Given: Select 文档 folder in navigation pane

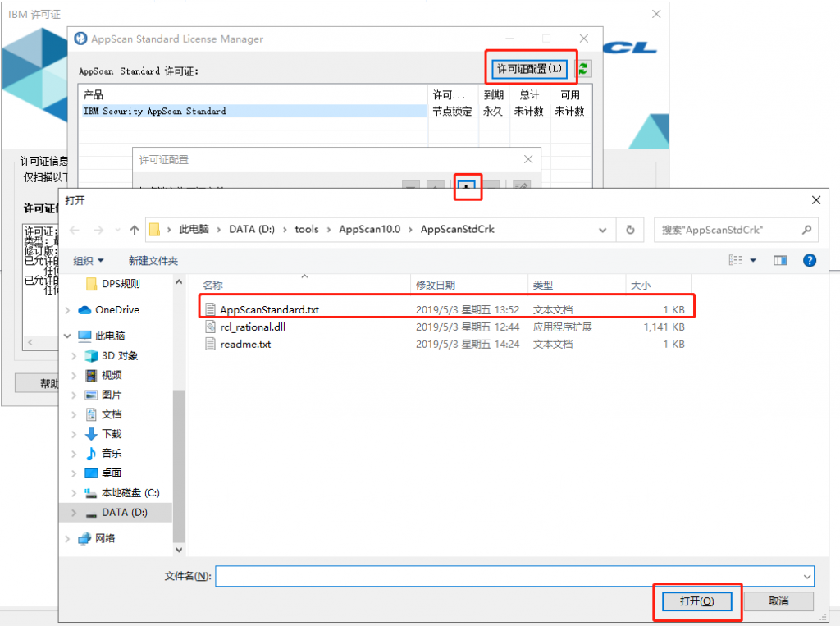Looking at the screenshot, I should pyautogui.click(x=112, y=414).
